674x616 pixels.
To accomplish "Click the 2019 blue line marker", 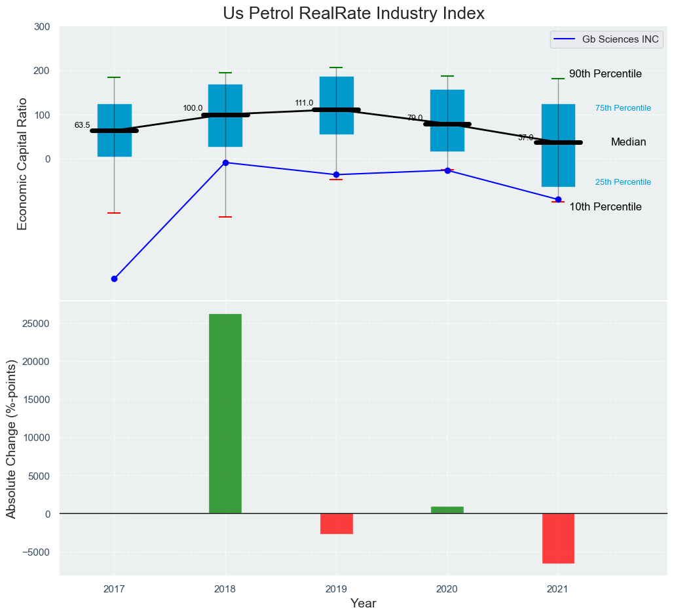I will (337, 174).
